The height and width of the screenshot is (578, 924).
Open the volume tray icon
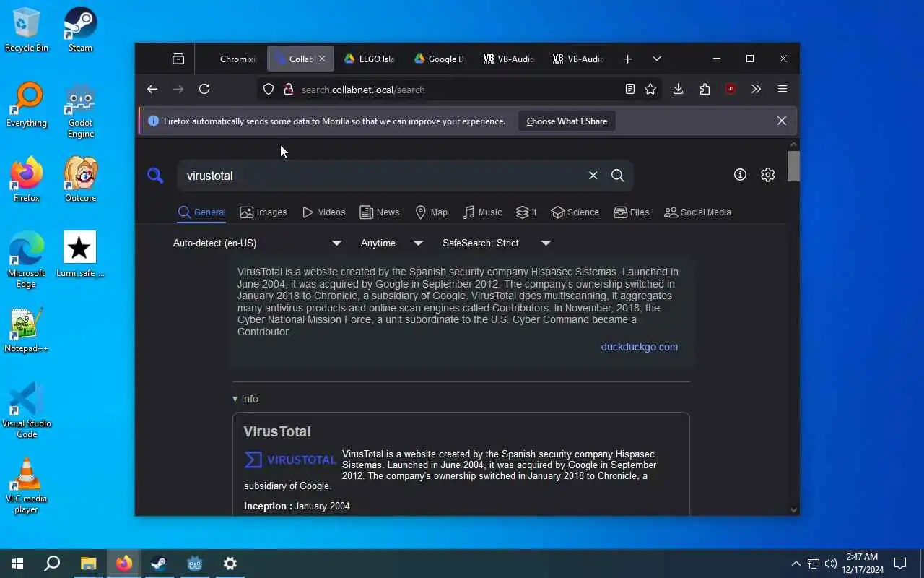[x=831, y=564]
